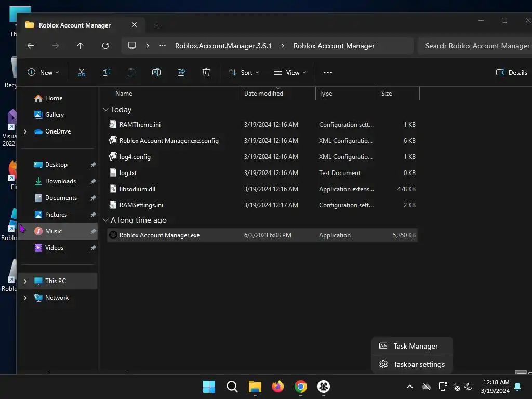Go forward with the right arrow
Viewport: 532px width, 399px height.
[x=56, y=46]
